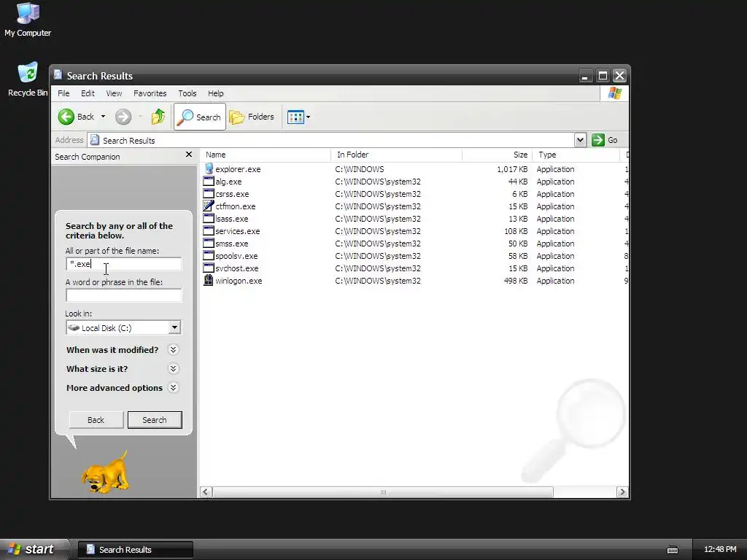Open the Look in drive dropdown

(174, 327)
